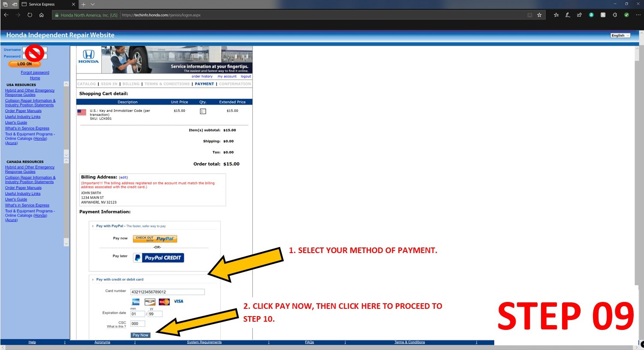The height and width of the screenshot is (350, 644).
Task: Open the browser settings and more menu
Action: 638,15
